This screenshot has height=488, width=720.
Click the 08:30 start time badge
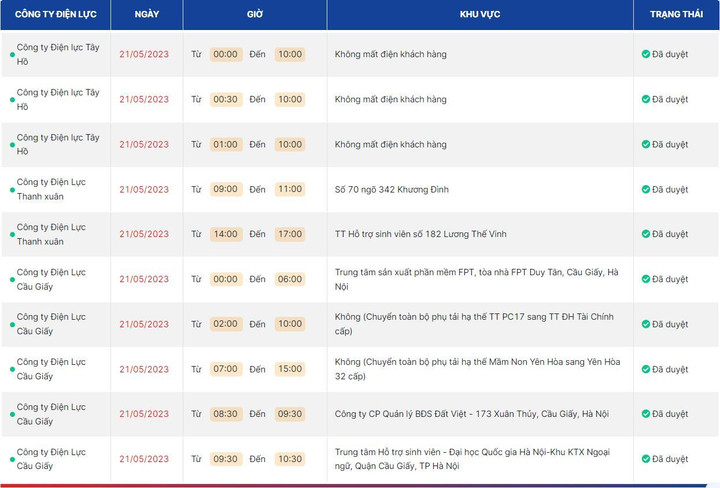pos(225,414)
